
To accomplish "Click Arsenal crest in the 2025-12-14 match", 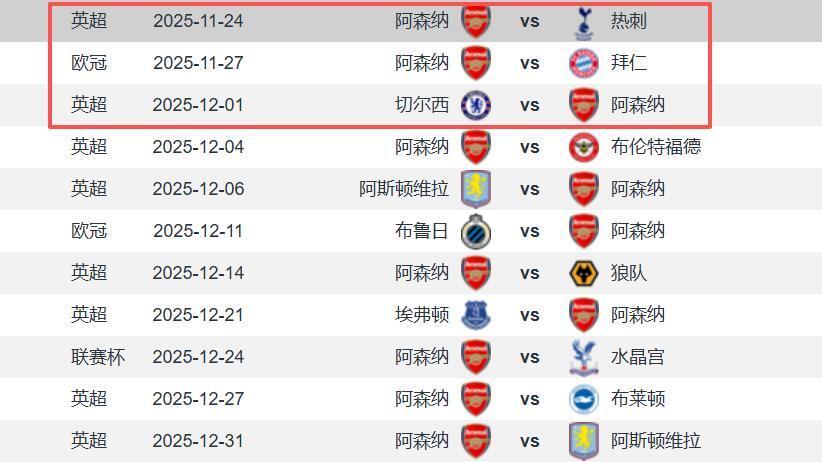I will (476, 273).
